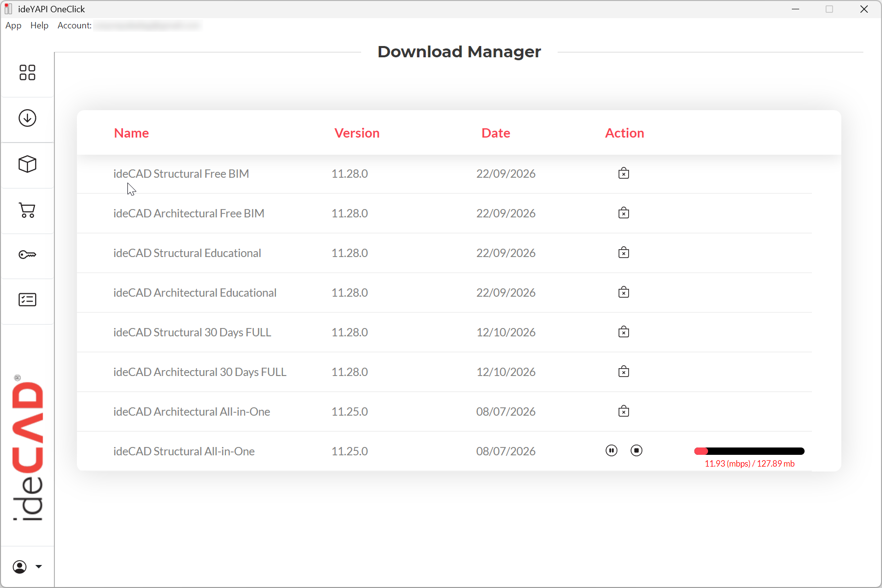The height and width of the screenshot is (588, 882).
Task: Click the red download progress bar
Action: [749, 451]
